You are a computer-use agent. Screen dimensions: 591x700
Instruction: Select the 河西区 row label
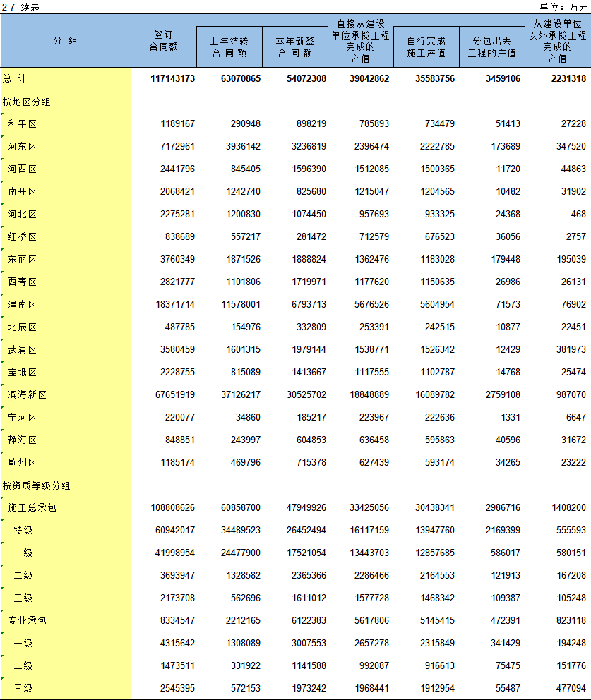[23, 169]
